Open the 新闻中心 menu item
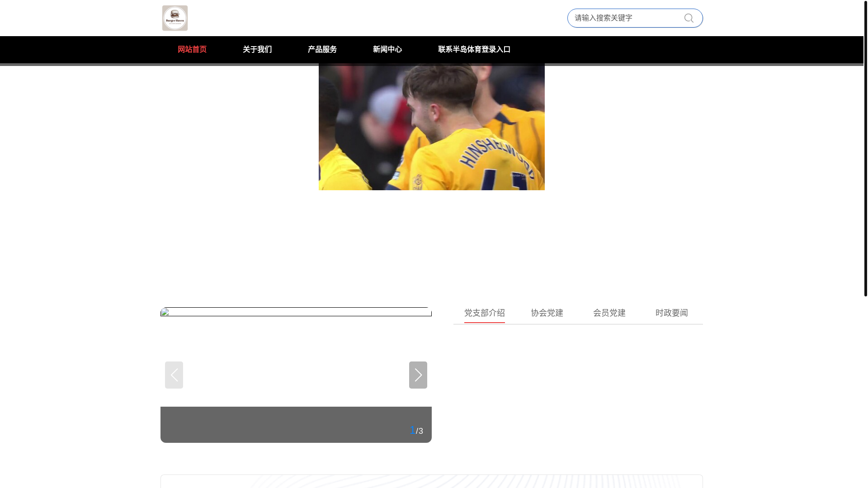This screenshot has height=488, width=868. pyautogui.click(x=387, y=49)
